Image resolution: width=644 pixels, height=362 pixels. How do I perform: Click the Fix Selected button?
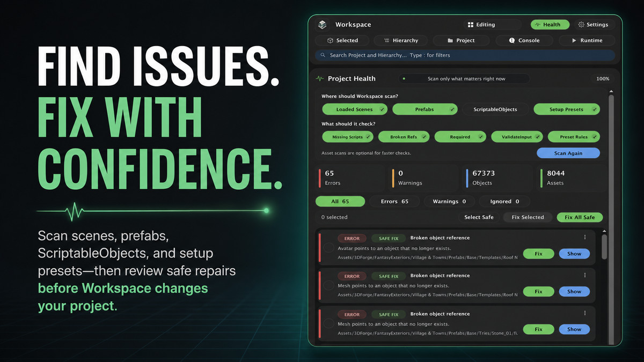point(528,217)
